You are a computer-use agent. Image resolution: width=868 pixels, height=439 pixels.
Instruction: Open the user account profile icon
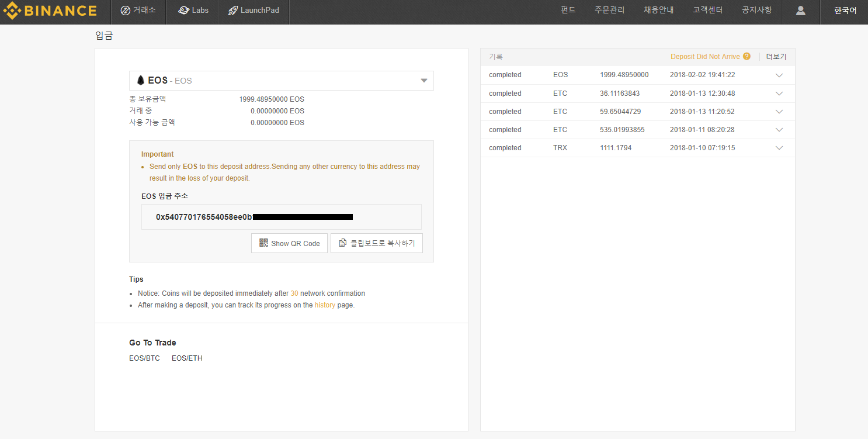coord(800,11)
